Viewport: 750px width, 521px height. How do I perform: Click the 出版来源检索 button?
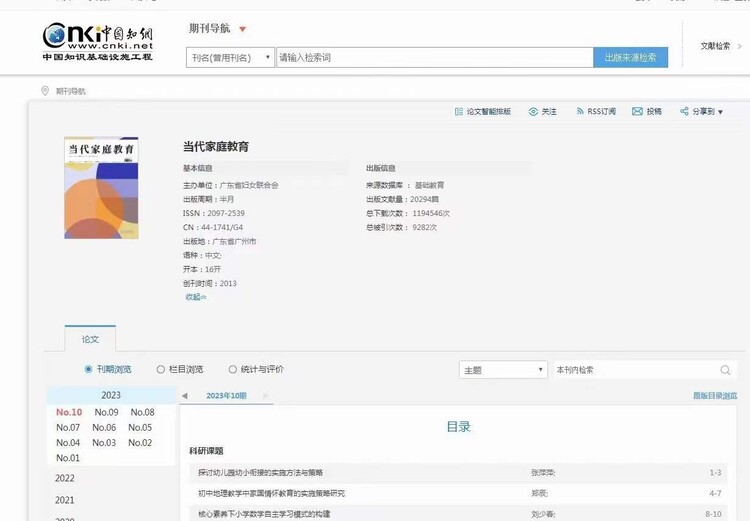pos(630,58)
